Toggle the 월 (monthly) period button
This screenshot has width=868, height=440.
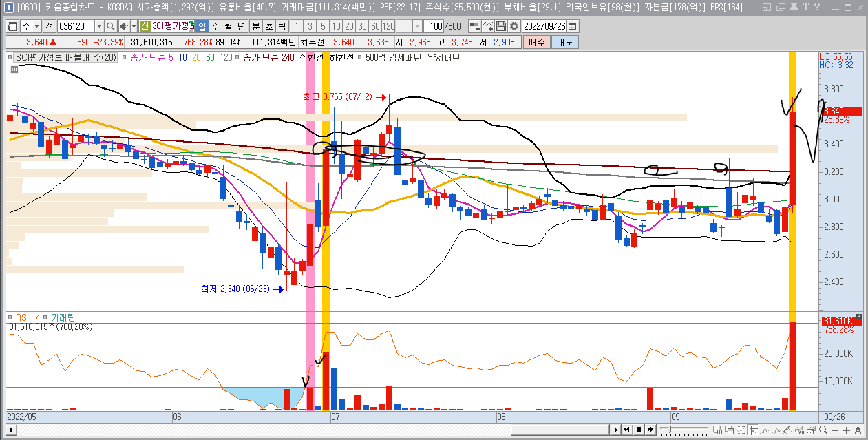[x=229, y=26]
